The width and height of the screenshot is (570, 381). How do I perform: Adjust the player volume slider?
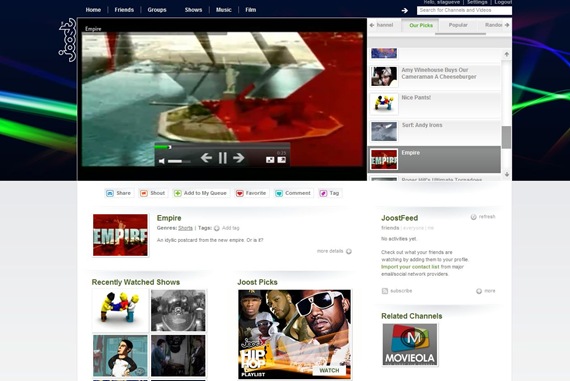point(179,161)
